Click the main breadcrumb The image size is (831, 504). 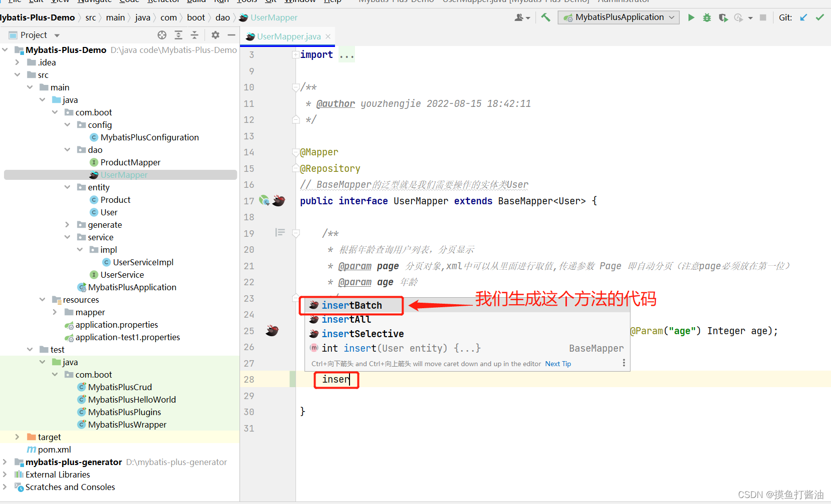(115, 17)
